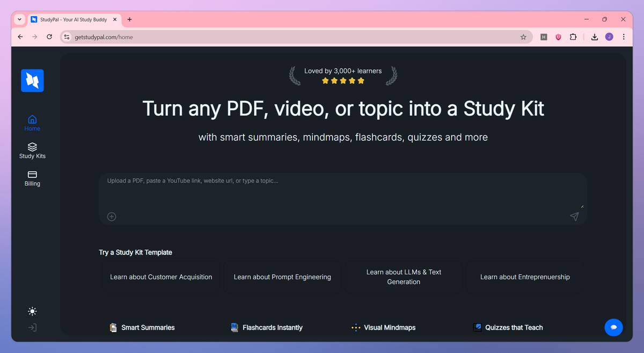Click the main Study Kit headline
644x353 pixels.
343,109
